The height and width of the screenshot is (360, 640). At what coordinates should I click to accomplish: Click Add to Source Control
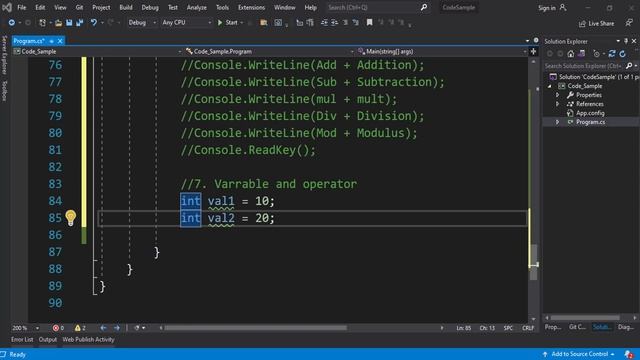click(x=579, y=354)
